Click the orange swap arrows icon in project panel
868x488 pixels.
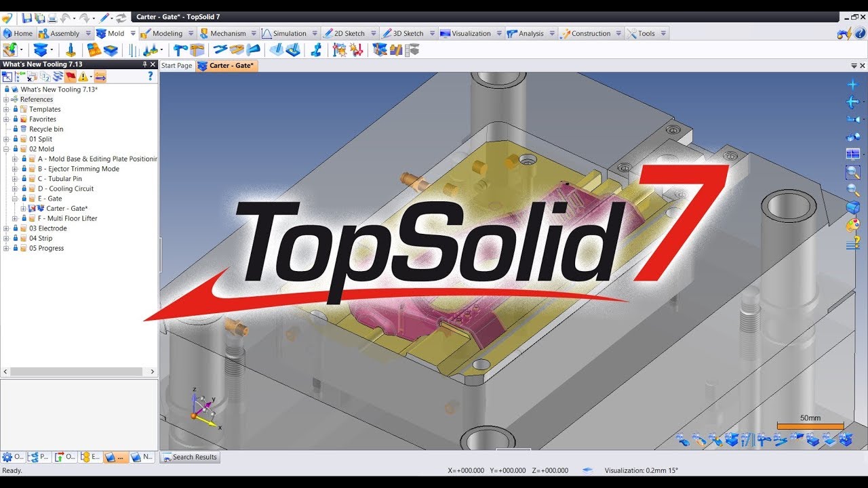tap(100, 77)
